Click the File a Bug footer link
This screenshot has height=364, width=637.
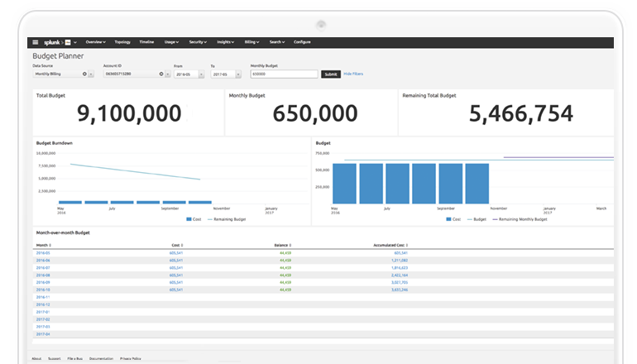[x=74, y=358]
